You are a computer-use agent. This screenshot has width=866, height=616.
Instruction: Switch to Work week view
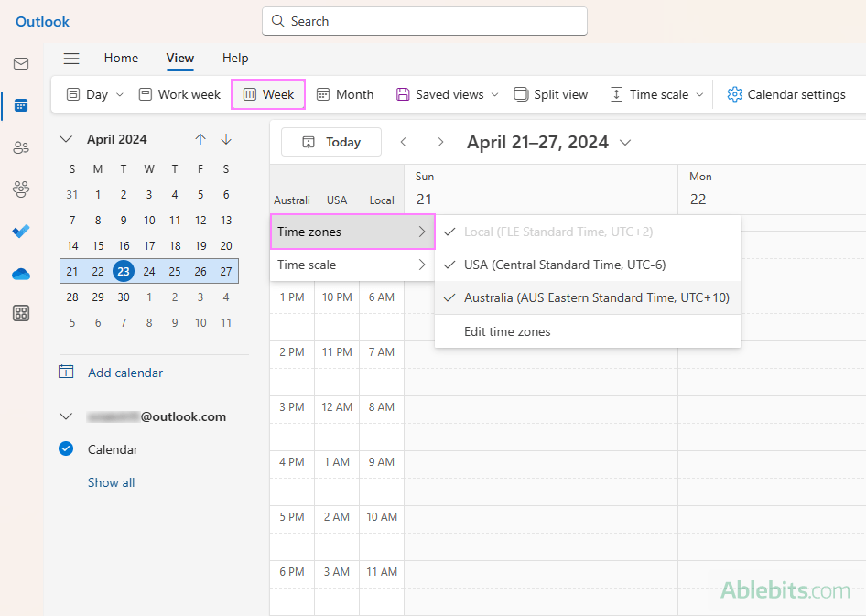point(179,94)
